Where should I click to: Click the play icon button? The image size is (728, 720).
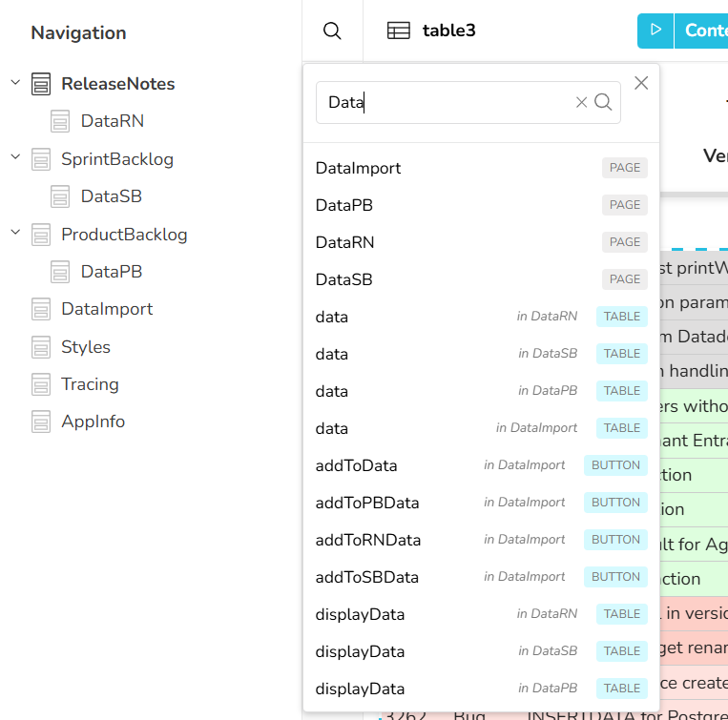(x=655, y=31)
